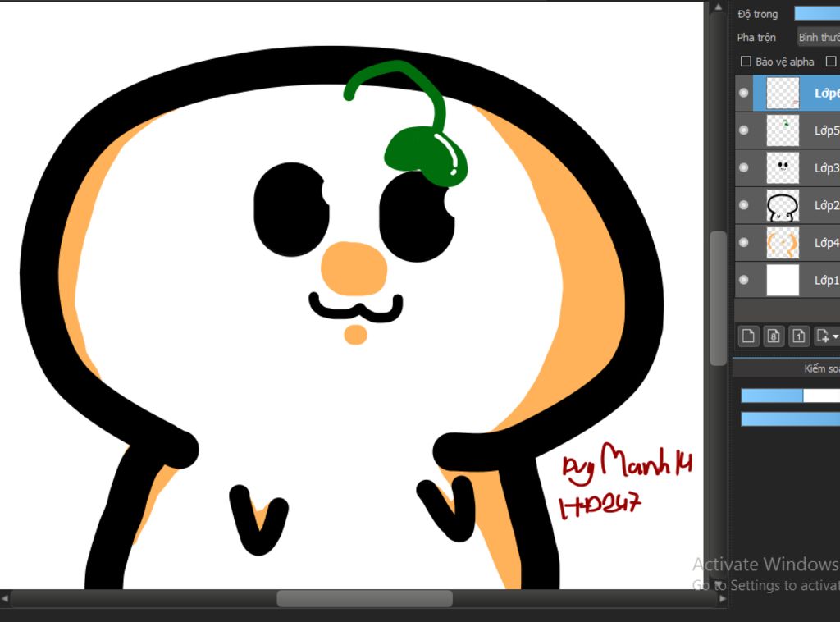Click the lower brush control slider
Viewport: 840px width, 622px height.
pos(790,419)
